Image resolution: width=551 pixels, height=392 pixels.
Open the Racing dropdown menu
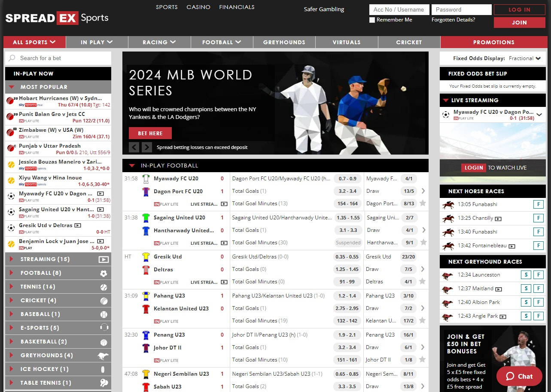point(159,42)
